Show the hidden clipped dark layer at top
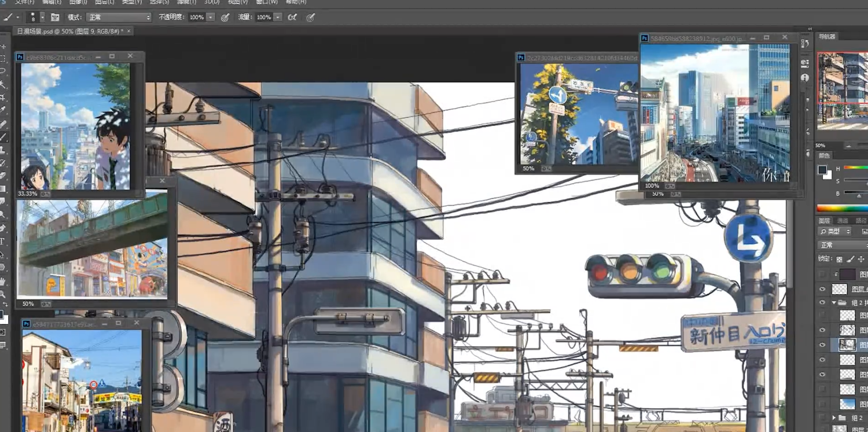868x432 pixels. point(822,274)
